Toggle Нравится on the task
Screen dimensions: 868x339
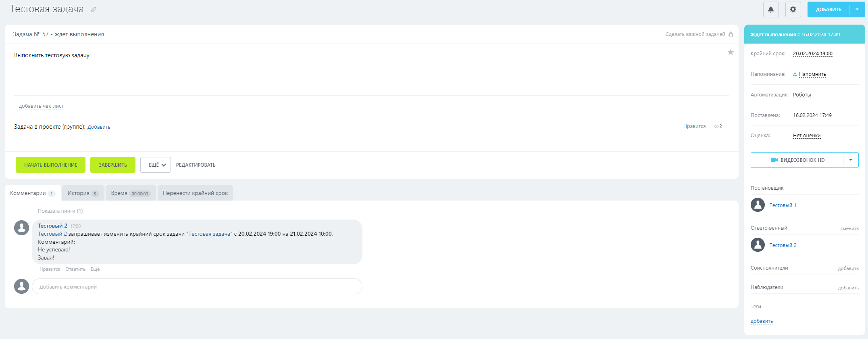coord(694,126)
